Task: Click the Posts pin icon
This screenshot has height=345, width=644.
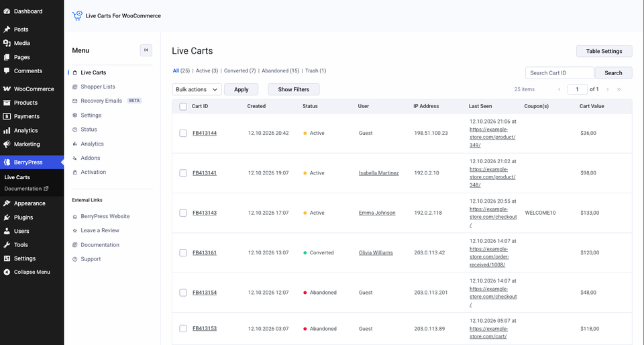Action: tap(7, 29)
